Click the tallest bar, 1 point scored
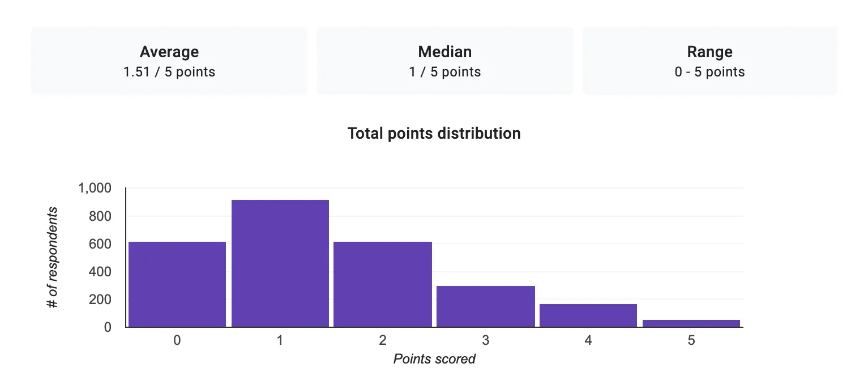Screen dimensions: 868x385 click(x=280, y=263)
